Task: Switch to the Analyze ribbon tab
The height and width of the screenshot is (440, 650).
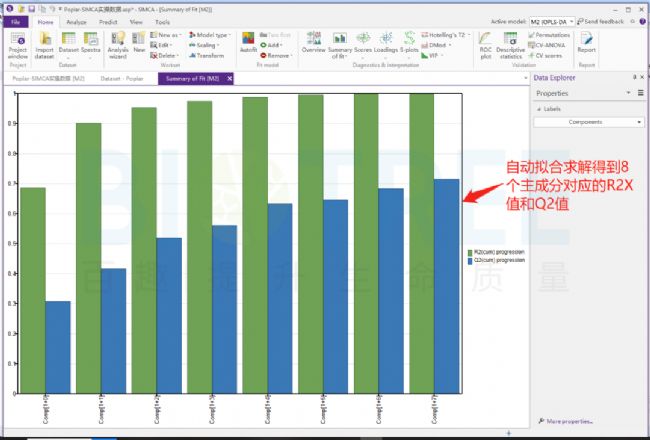Action: click(76, 22)
